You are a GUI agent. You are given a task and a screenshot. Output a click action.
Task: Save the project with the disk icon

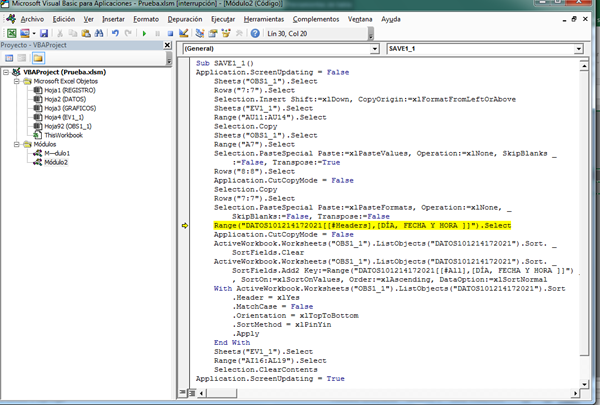[43, 33]
